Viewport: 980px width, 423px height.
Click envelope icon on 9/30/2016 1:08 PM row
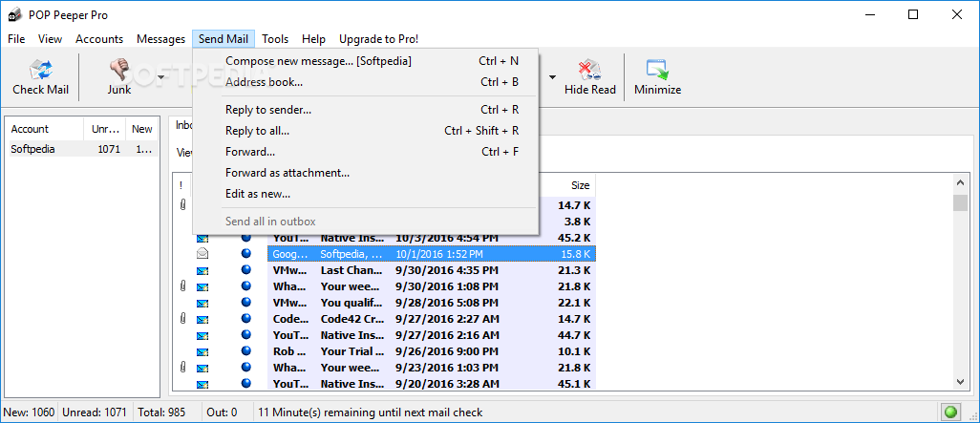coord(202,286)
